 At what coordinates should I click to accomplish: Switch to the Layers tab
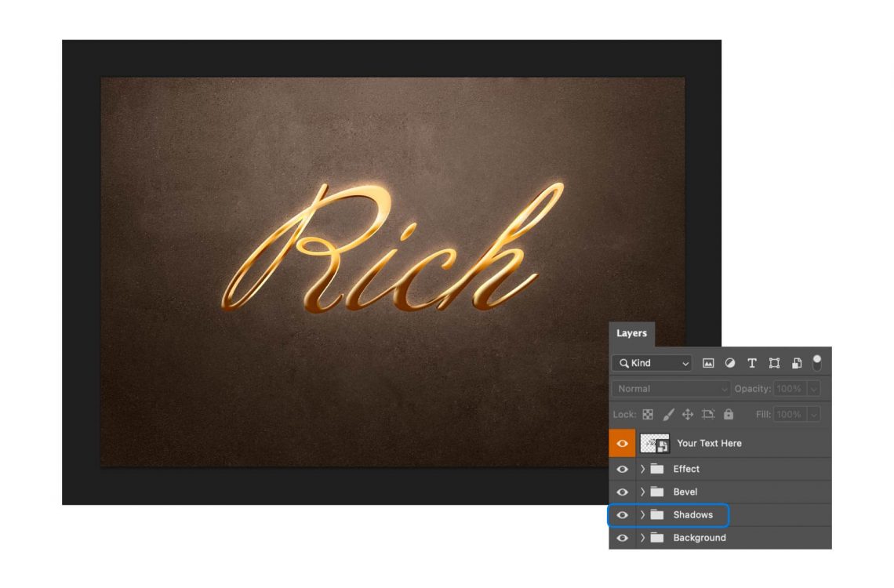tap(632, 333)
